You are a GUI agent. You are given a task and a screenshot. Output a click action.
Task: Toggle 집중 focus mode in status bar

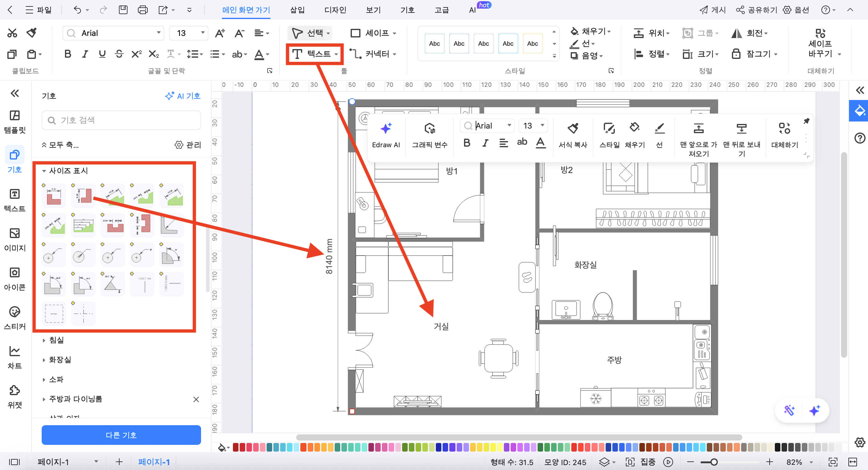[x=640, y=462]
